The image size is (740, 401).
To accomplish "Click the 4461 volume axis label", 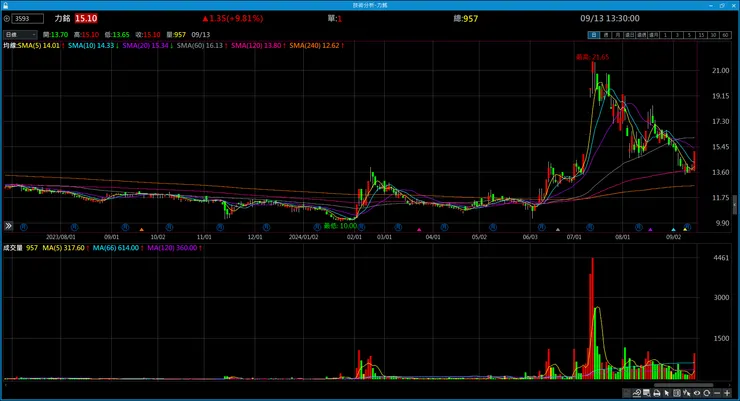I will click(x=721, y=258).
